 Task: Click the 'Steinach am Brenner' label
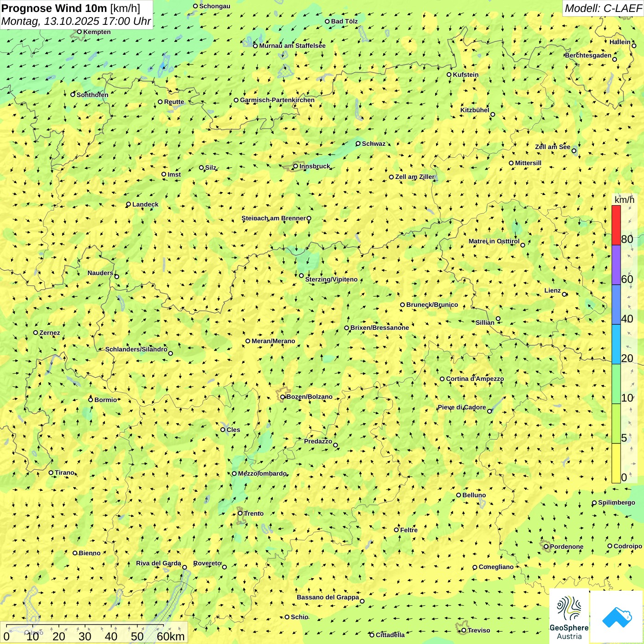tap(273, 218)
